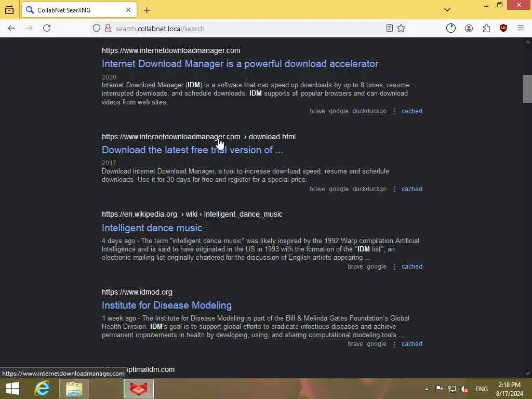
Task: Click the en.wikipedia.org Intelligent_dance_music URL breadcrumb
Action: 192,215
